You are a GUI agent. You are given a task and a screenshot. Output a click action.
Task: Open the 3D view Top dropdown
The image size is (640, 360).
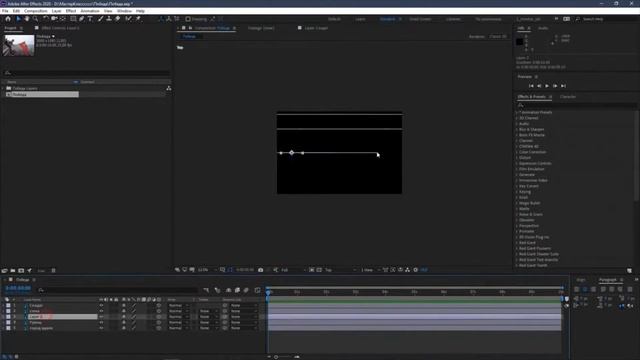coord(340,270)
